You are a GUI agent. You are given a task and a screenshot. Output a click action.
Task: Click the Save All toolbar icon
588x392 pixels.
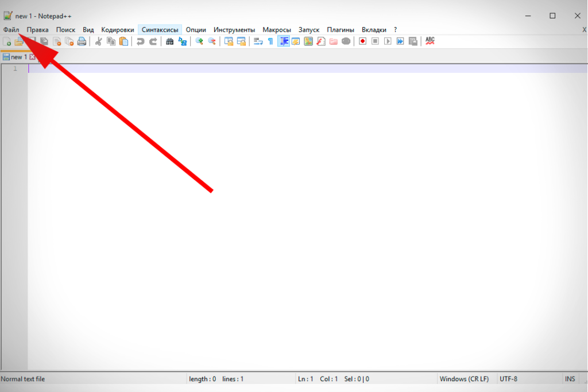pyautogui.click(x=44, y=41)
